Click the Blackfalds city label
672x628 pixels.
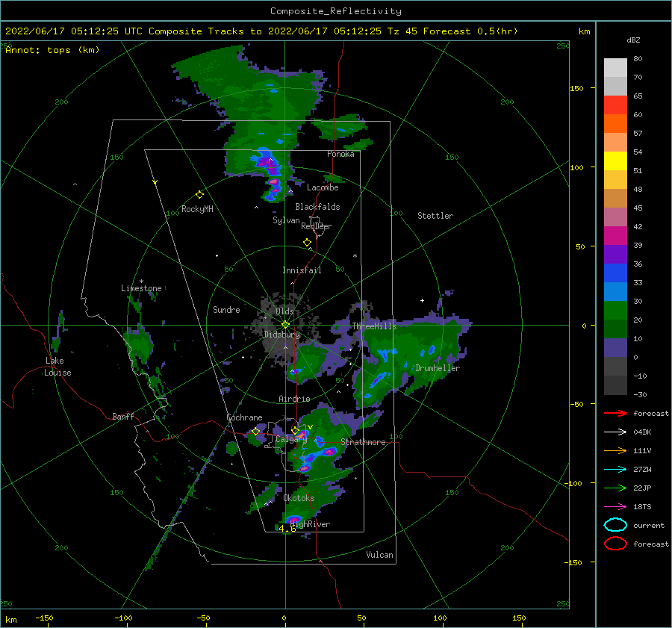(317, 207)
